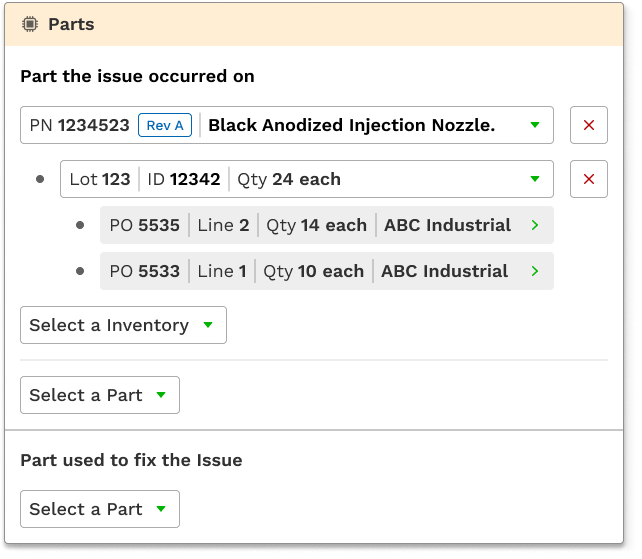Click the chip icon in Parts header
The image size is (642, 559).
pyautogui.click(x=30, y=24)
